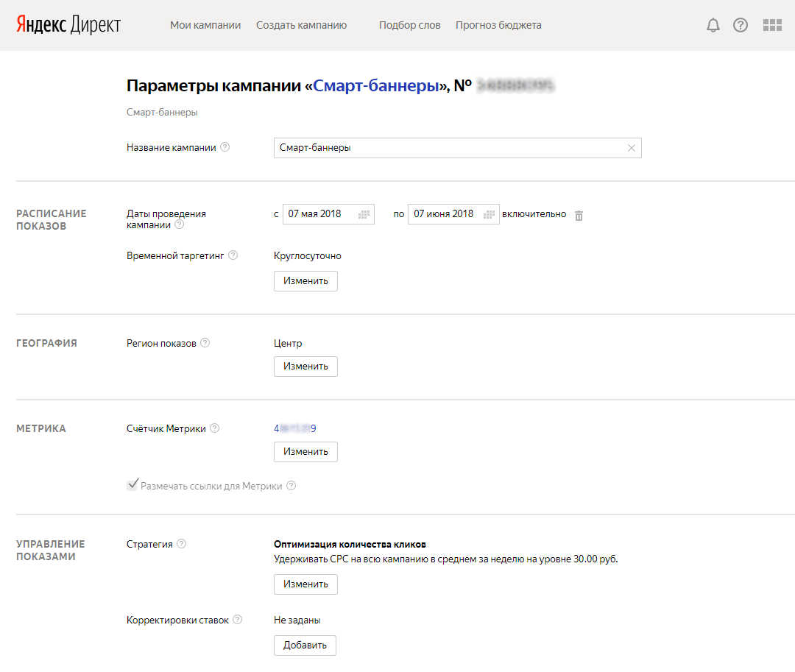Screen dimensions: 795x672
Task: Open the Смарт-баннеры campaign title link
Action: tap(375, 86)
